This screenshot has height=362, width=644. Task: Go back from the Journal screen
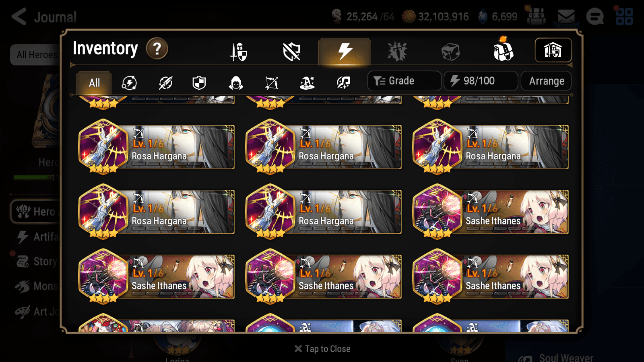click(19, 17)
